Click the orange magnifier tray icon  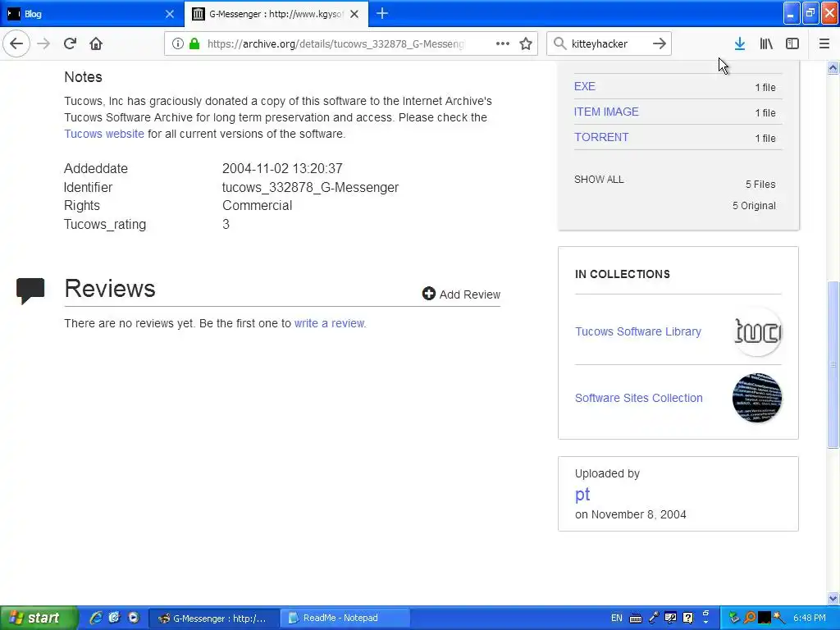coord(750,618)
